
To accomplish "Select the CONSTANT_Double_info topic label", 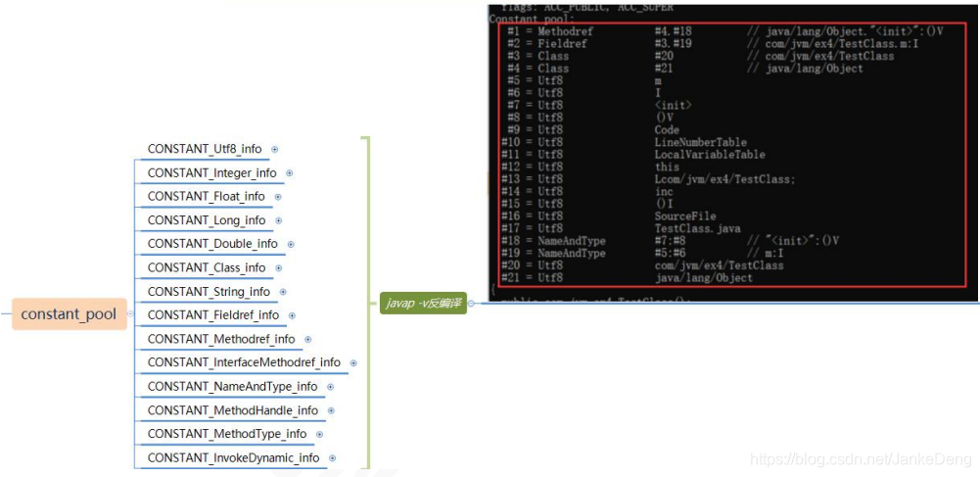I will pos(212,244).
